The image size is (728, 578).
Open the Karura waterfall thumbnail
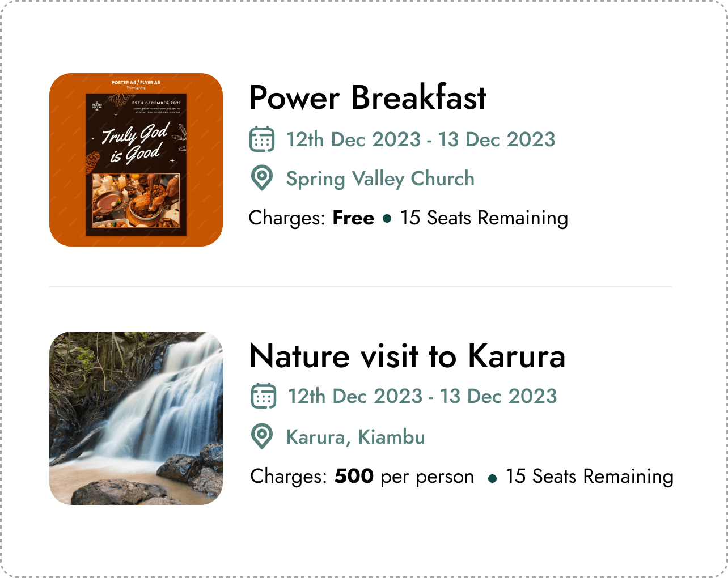coord(136,418)
